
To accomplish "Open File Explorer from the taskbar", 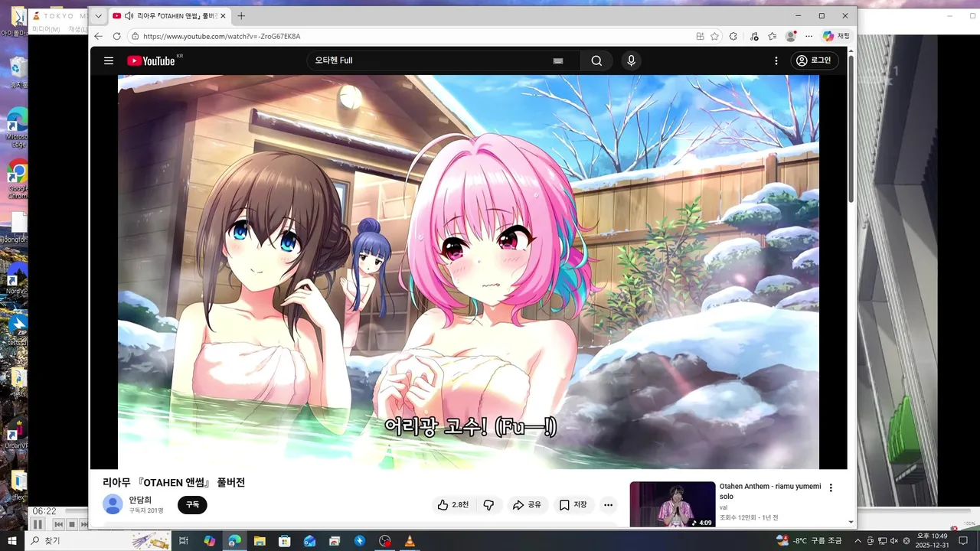I will tap(260, 540).
